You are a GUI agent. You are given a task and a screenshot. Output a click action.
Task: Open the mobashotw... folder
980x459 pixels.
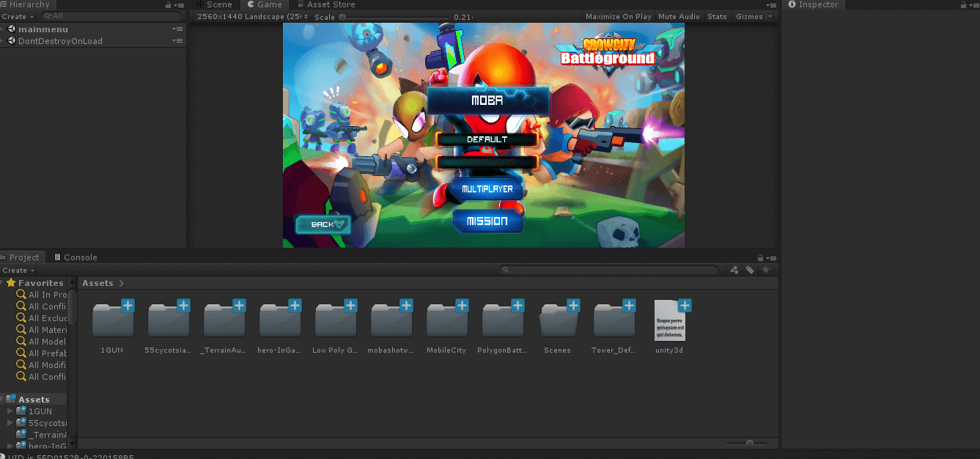pyautogui.click(x=391, y=321)
